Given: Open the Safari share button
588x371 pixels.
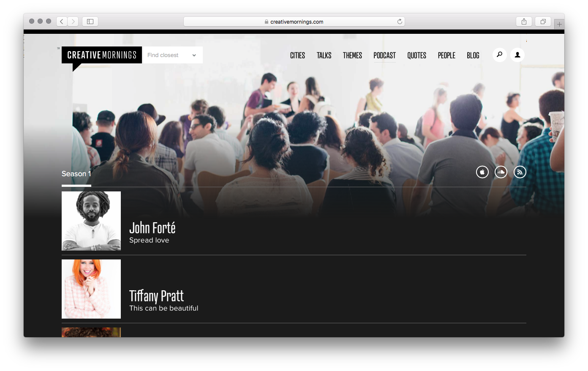Looking at the screenshot, I should click(x=524, y=22).
